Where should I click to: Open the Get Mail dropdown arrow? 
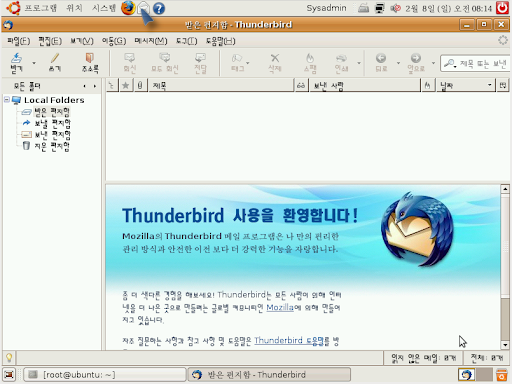pyautogui.click(x=34, y=63)
